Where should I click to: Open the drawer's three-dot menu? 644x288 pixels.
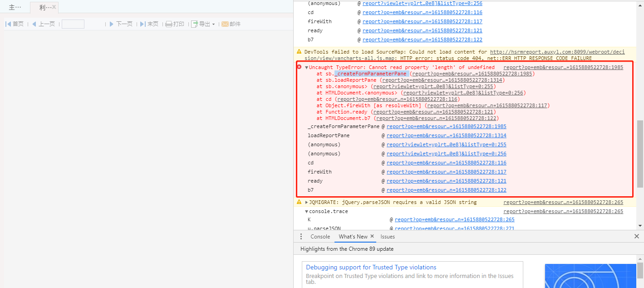point(301,237)
